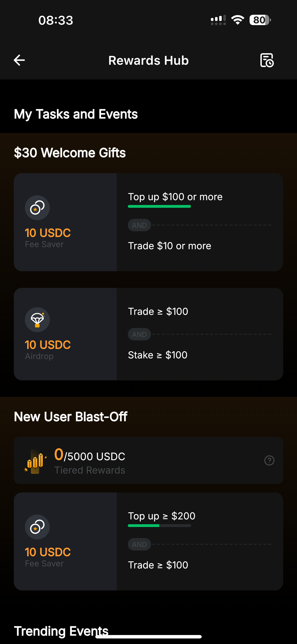
Task: Click the Top up $100 progress bar
Action: pos(159,206)
